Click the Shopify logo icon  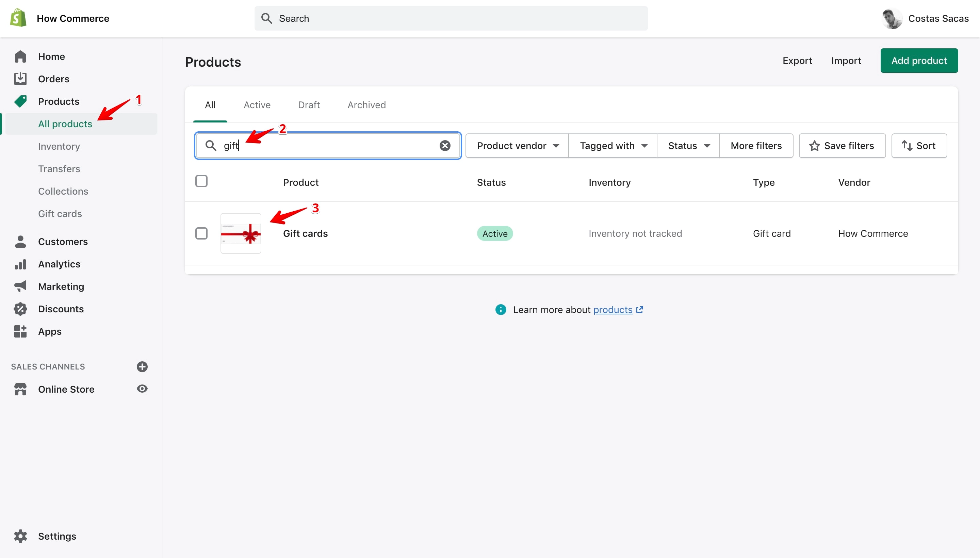[x=18, y=18]
